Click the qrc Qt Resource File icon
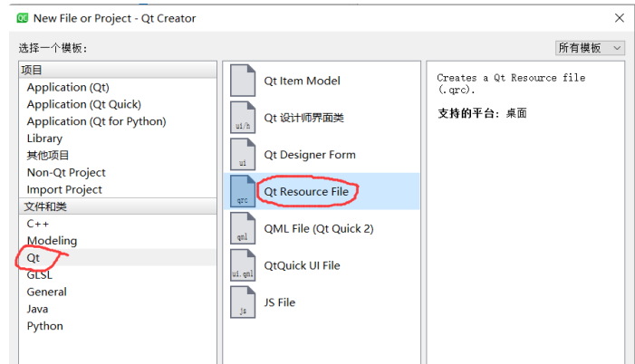The image size is (635, 364). point(243,191)
